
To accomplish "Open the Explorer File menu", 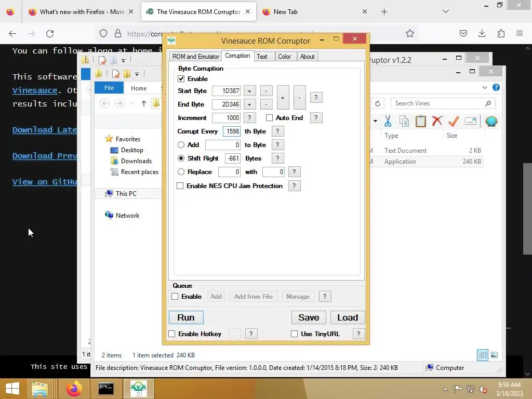I will [x=109, y=88].
